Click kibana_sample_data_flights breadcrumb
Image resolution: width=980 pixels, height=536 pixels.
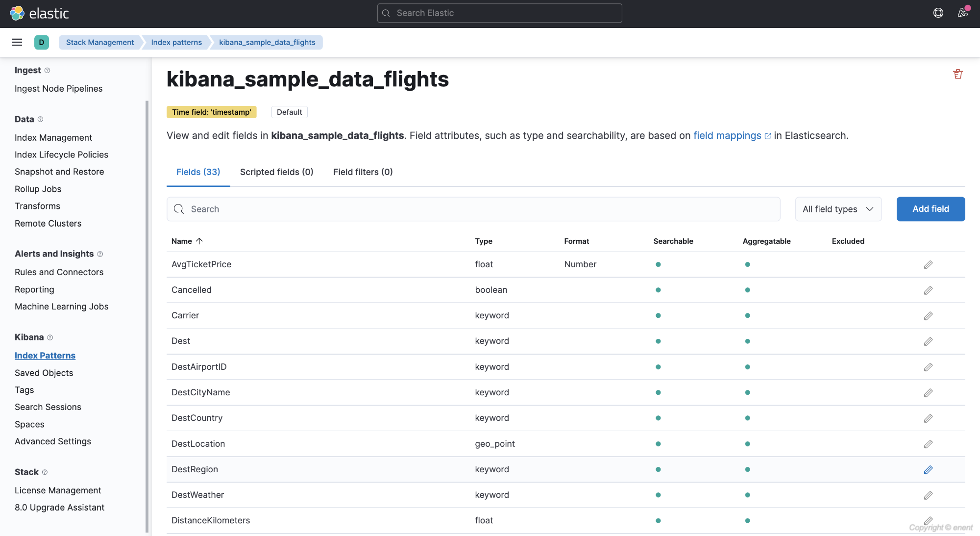click(x=267, y=42)
